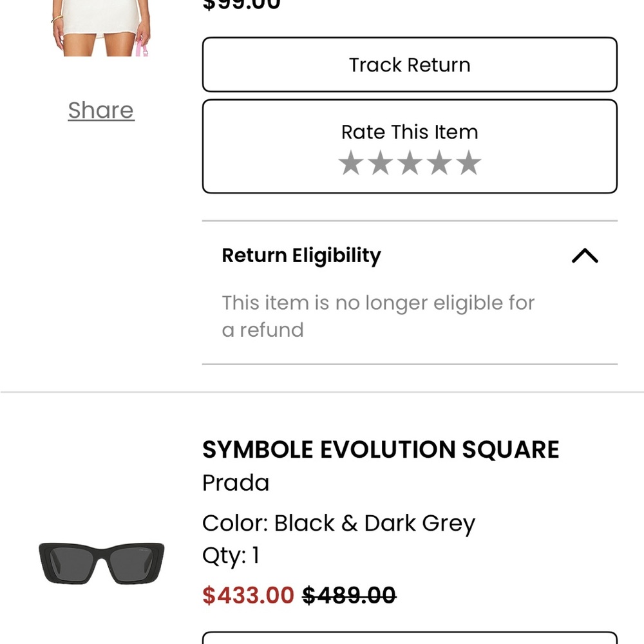Viewport: 644px width, 644px height.
Task: Click the refund ineligibility message
Action: tap(378, 316)
